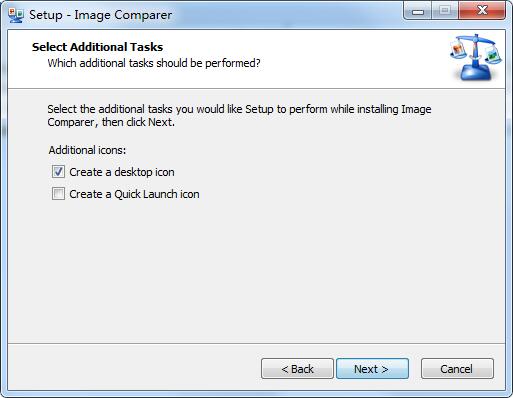Click the Image Comparer scales logo
513x398 pixels.
coord(476,57)
